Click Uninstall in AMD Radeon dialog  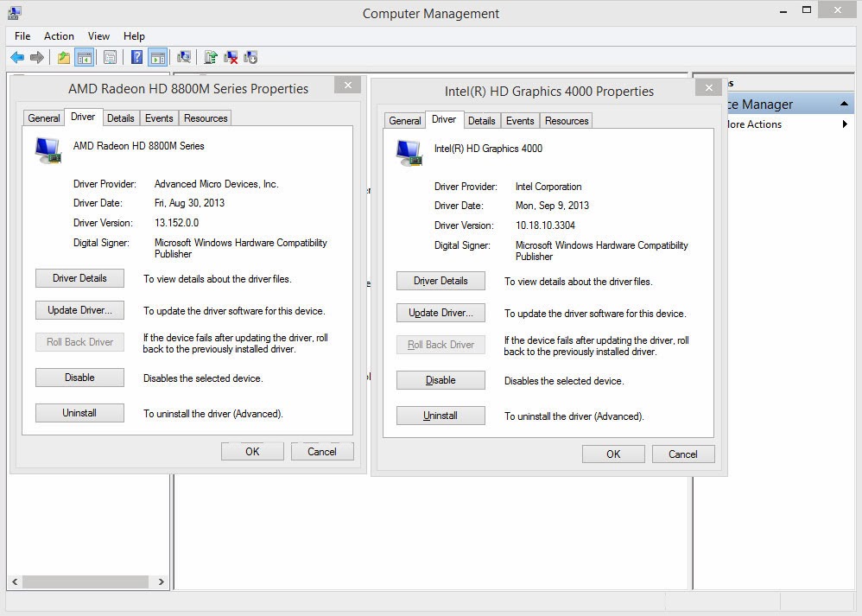79,413
